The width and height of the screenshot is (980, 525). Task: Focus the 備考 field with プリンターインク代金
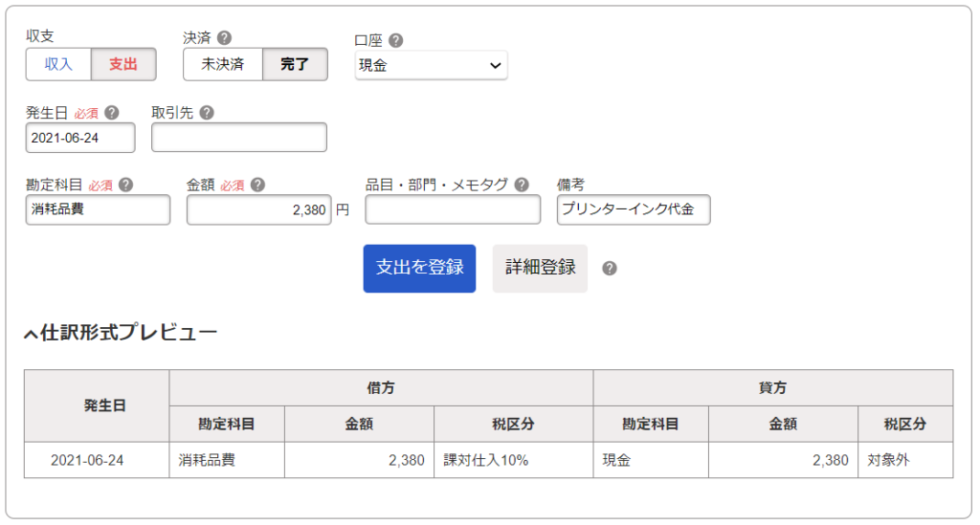(x=634, y=209)
